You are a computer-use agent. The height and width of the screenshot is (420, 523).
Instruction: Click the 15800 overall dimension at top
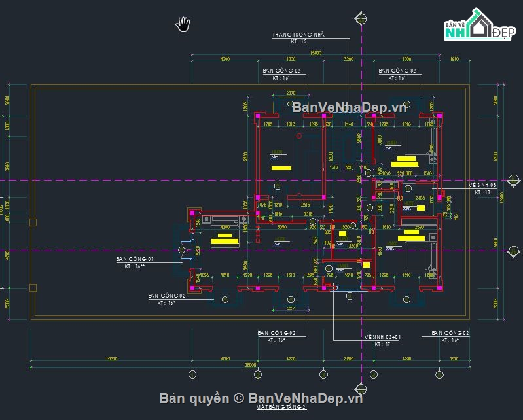[316, 53]
